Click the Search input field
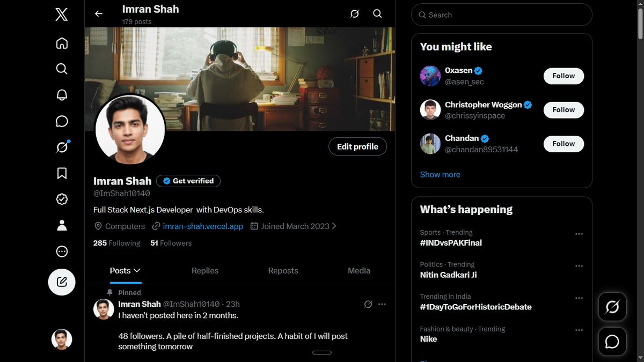 [x=502, y=15]
